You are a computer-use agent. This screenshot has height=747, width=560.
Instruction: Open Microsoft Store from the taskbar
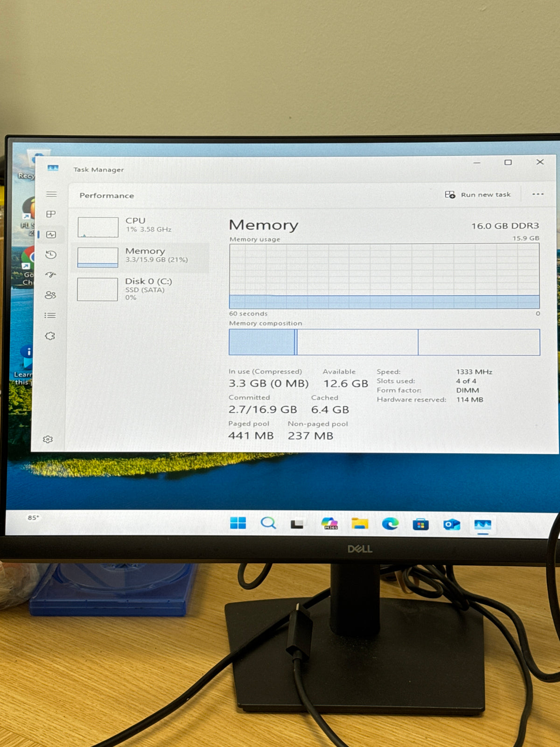[420, 524]
